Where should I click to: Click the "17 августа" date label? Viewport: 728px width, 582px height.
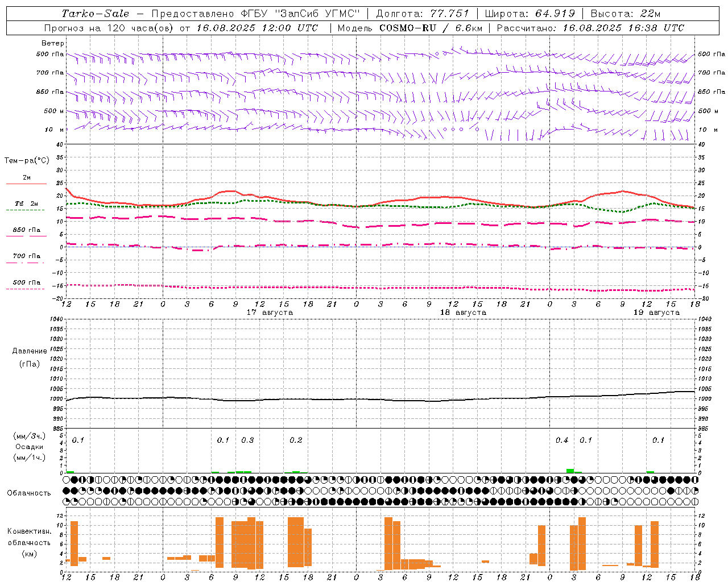coord(270,313)
